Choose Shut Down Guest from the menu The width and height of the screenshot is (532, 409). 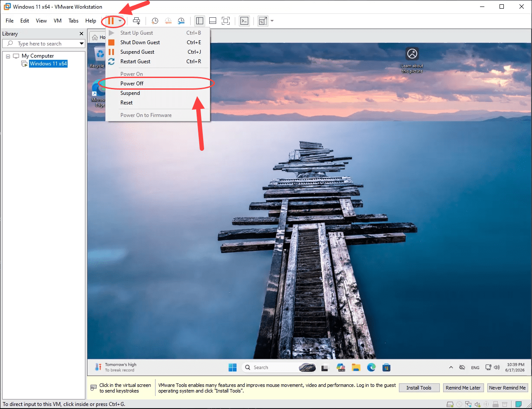point(158,42)
